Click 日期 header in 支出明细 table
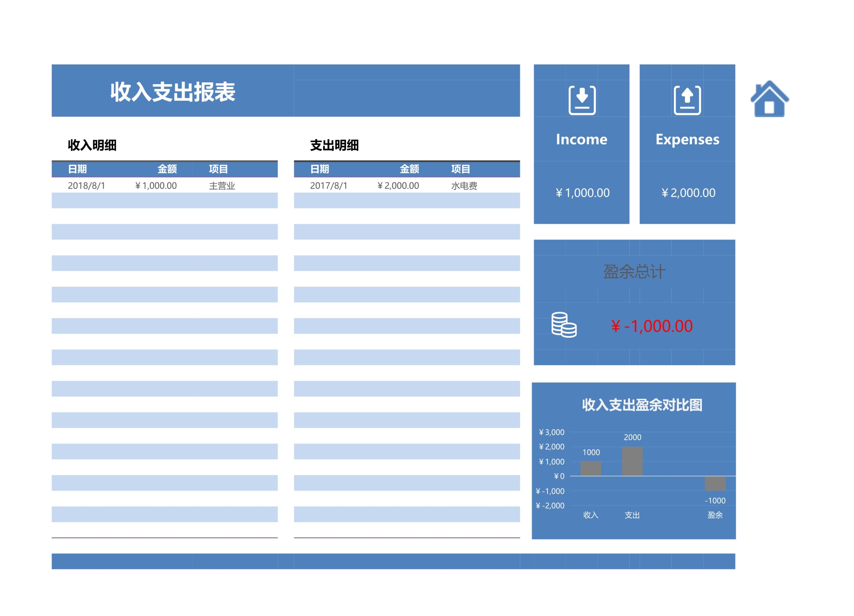Screen dimensions: 854x616 pyautogui.click(x=319, y=169)
